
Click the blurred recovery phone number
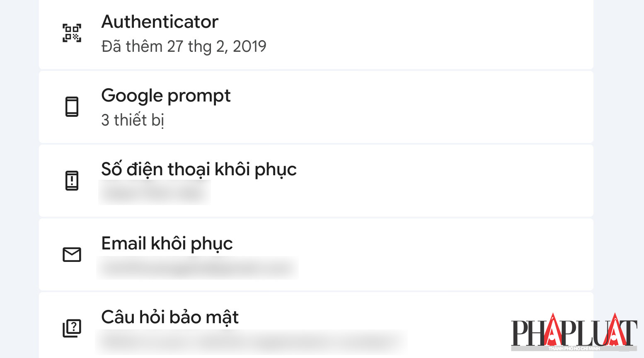pyautogui.click(x=154, y=193)
